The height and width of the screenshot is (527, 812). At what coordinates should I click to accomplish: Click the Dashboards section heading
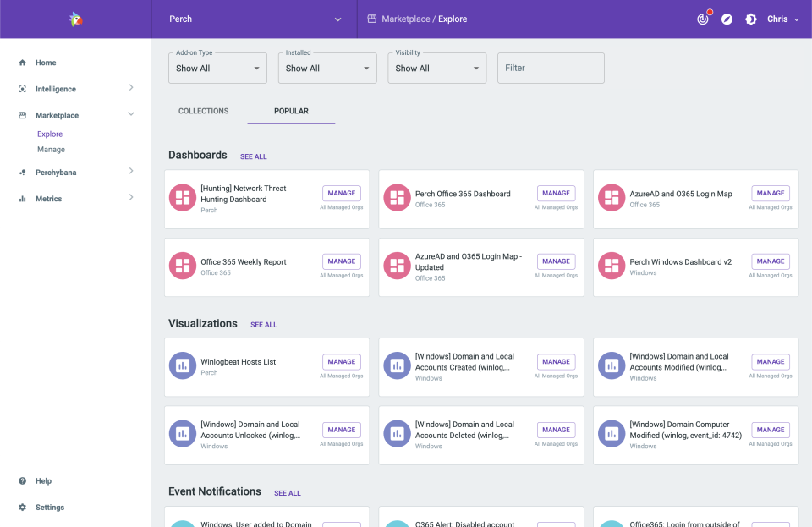click(x=198, y=156)
